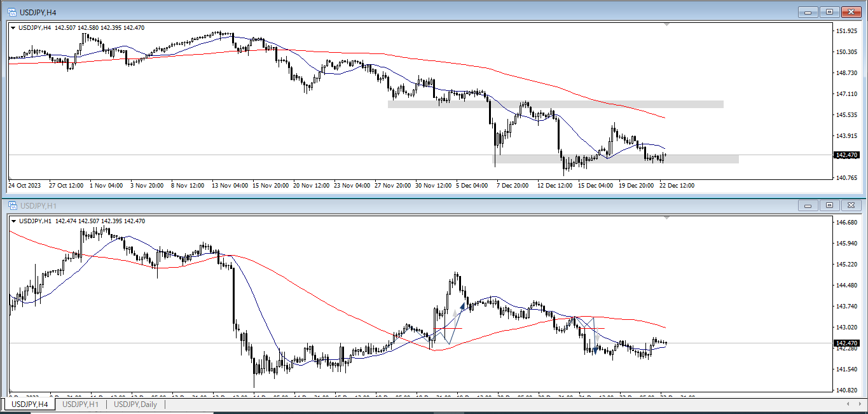Screen dimensions: 868x414
Task: Minimize the USDJPY,H1 chart window
Action: [x=808, y=205]
